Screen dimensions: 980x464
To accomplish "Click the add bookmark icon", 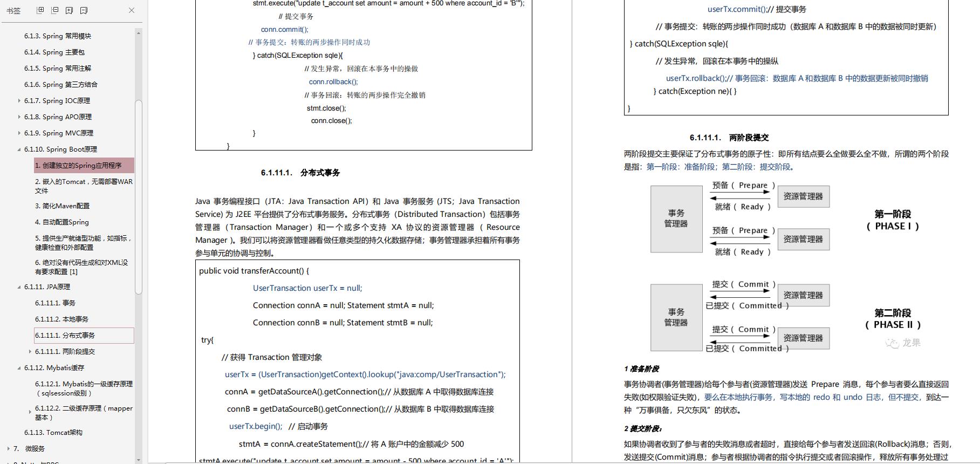I will click(x=69, y=10).
